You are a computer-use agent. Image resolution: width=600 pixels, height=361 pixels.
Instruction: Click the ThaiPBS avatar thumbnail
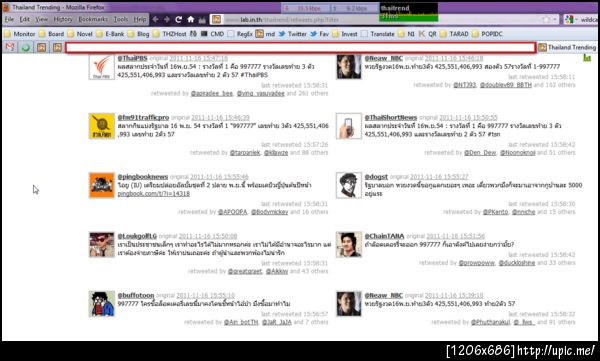click(x=101, y=67)
